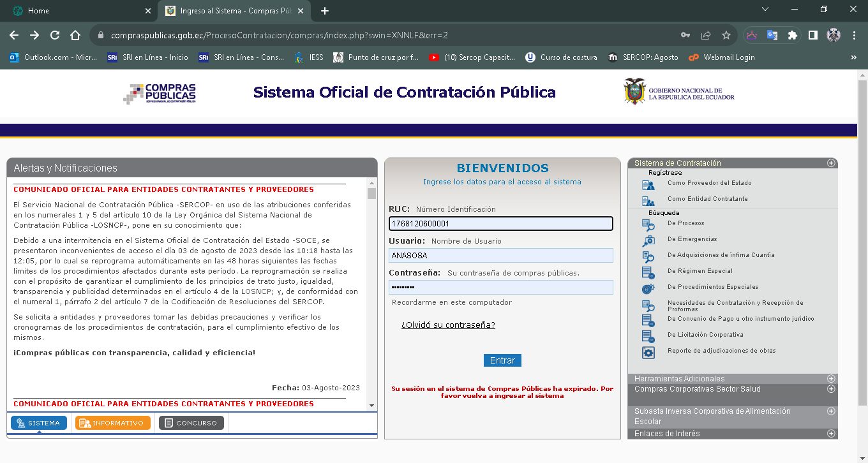This screenshot has width=868, height=463.
Task: Expand the Herramientas Adicionales section
Action: coord(831,379)
